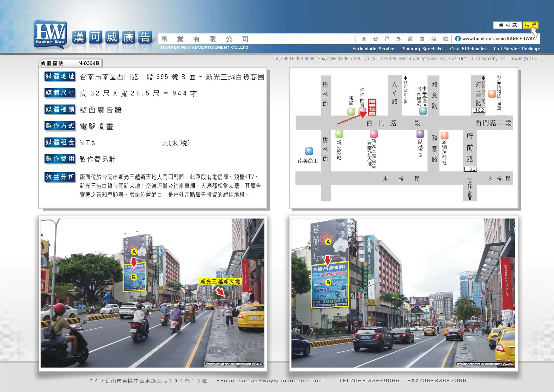Click the 182 route sign near 永福路
Screen dimensions: 554x392
[x=471, y=169]
